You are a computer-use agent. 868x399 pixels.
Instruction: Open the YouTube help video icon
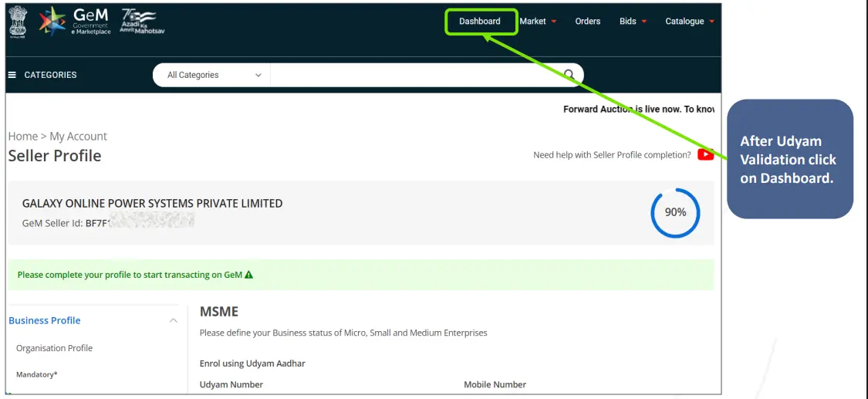click(x=705, y=155)
